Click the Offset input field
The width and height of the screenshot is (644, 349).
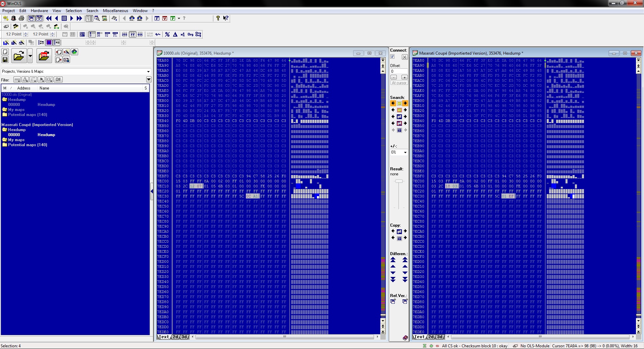click(398, 71)
